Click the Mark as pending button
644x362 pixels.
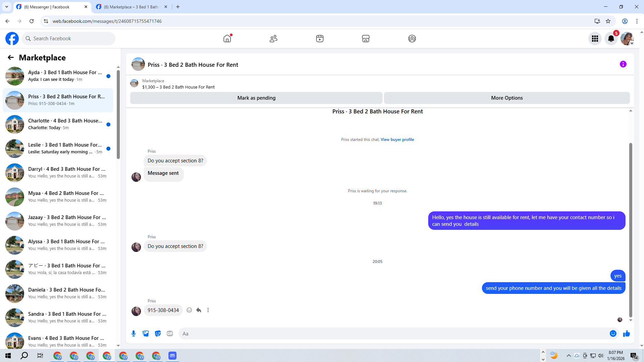pyautogui.click(x=256, y=98)
